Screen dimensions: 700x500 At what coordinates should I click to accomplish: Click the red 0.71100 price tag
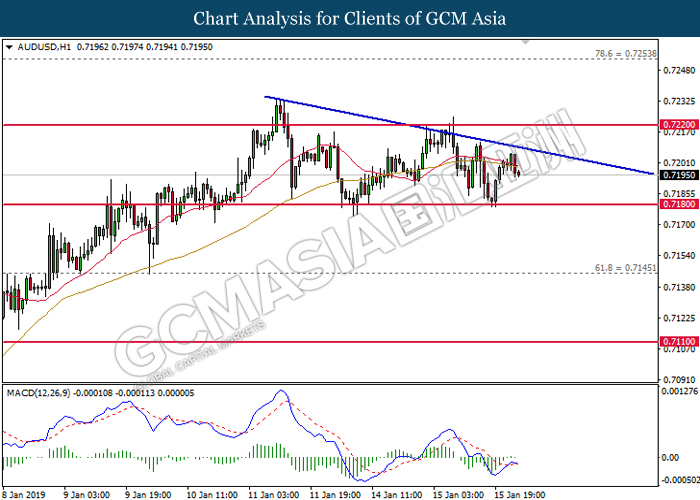point(675,342)
